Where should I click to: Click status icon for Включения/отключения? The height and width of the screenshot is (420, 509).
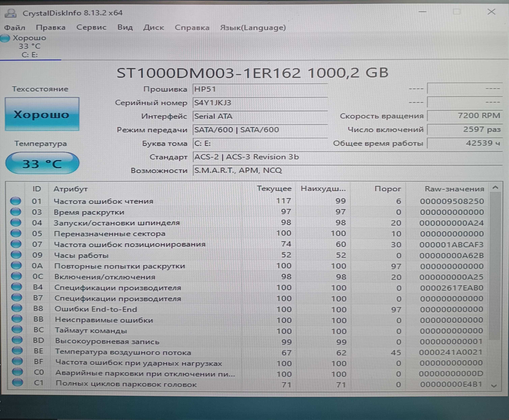[17, 276]
